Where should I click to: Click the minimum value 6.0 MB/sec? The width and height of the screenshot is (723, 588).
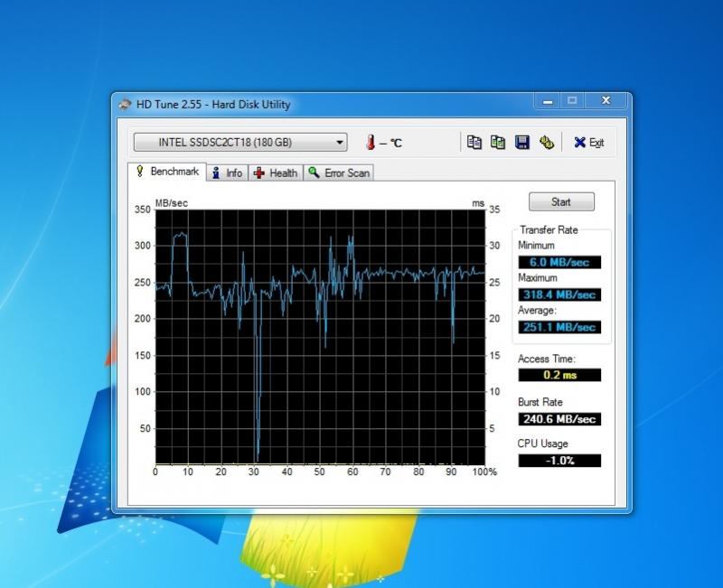tap(559, 262)
